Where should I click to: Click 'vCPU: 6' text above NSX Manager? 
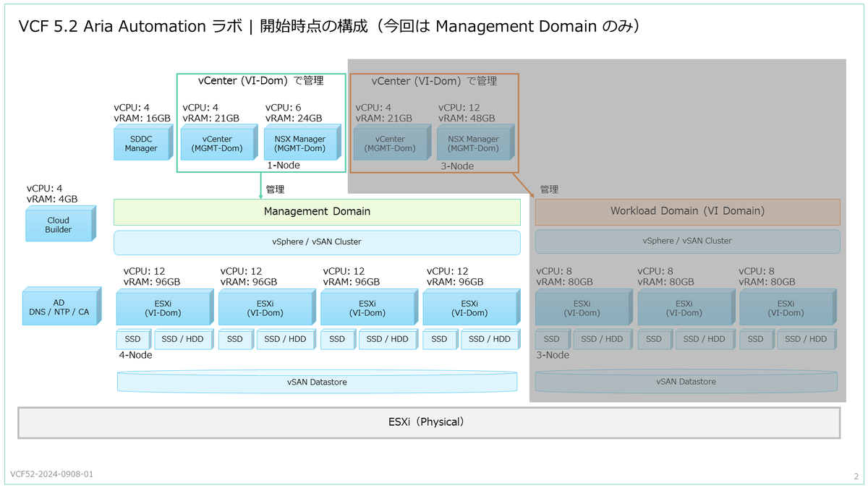coord(284,107)
